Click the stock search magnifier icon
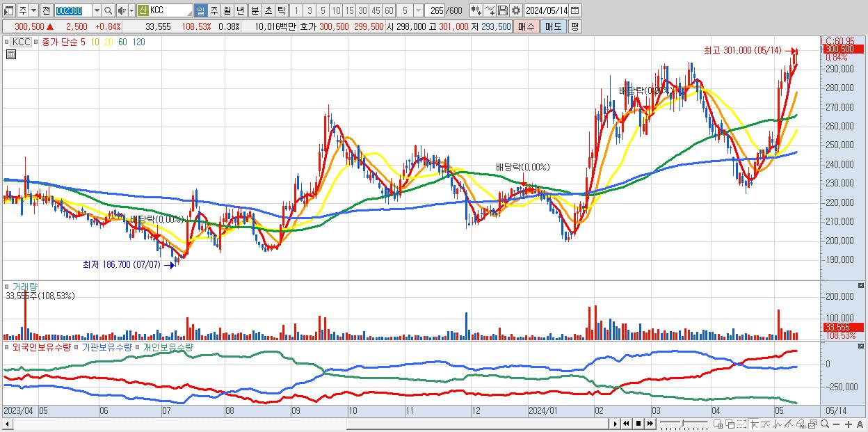 tap(108, 10)
